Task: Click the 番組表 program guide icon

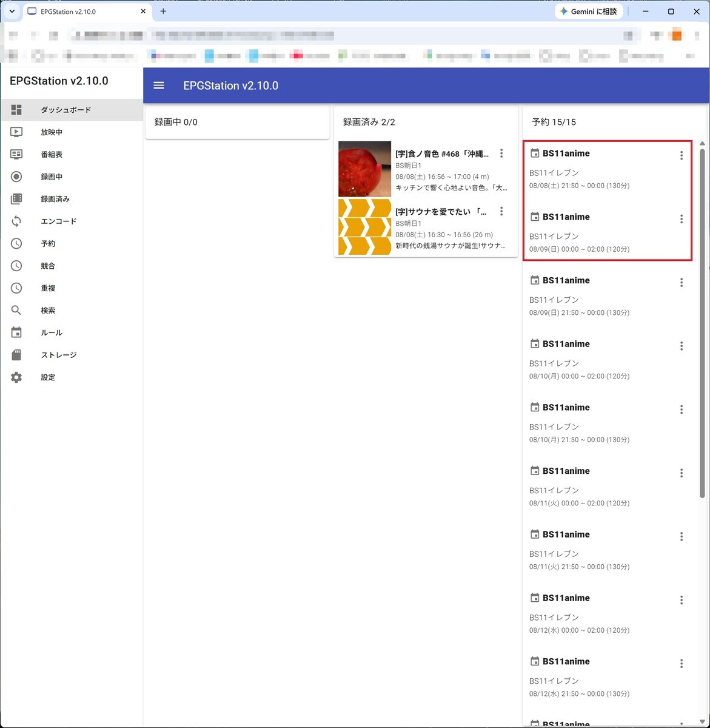Action: (x=16, y=155)
